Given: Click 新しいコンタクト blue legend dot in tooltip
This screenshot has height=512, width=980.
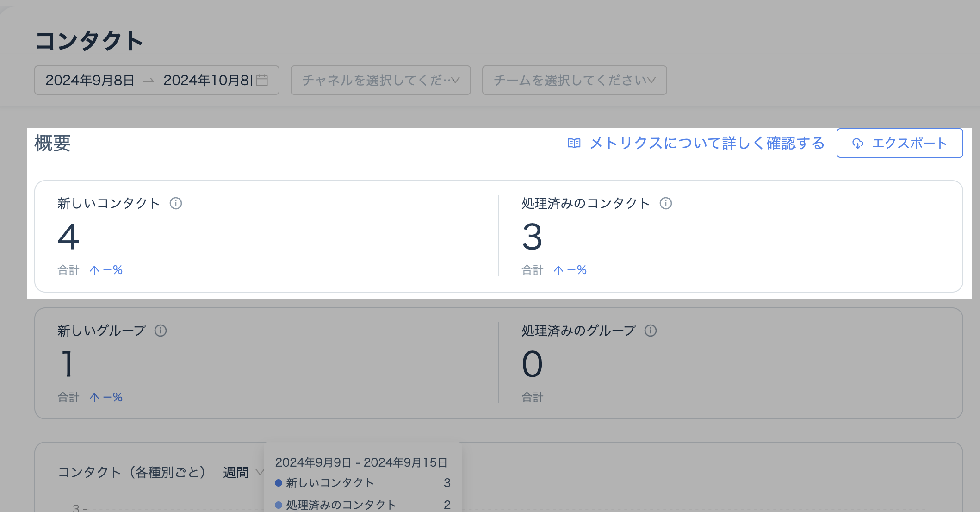Looking at the screenshot, I should click(279, 483).
